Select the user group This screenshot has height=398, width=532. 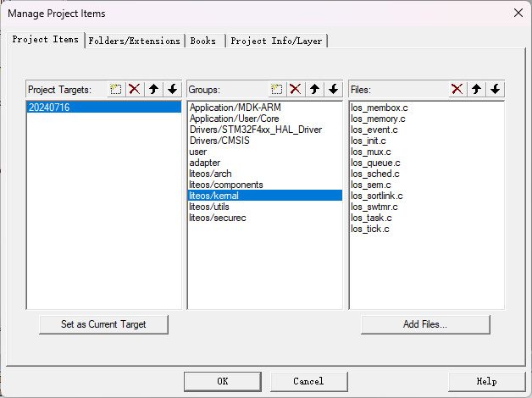(265, 152)
